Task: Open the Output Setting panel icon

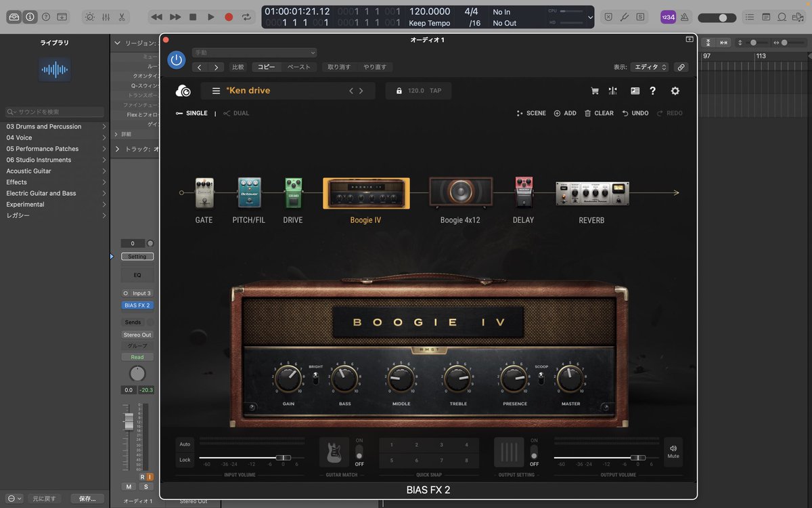Action: [509, 452]
